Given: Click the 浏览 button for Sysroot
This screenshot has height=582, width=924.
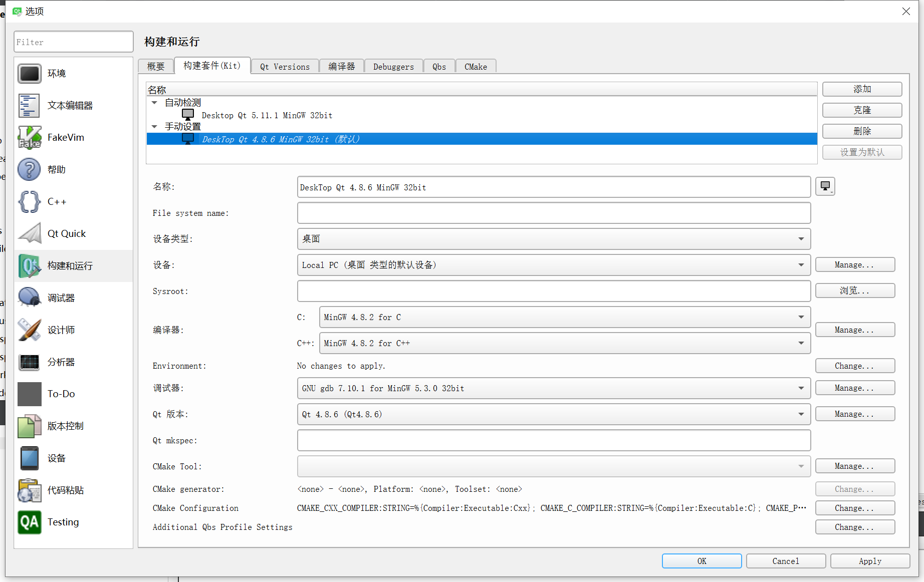Looking at the screenshot, I should coord(855,291).
